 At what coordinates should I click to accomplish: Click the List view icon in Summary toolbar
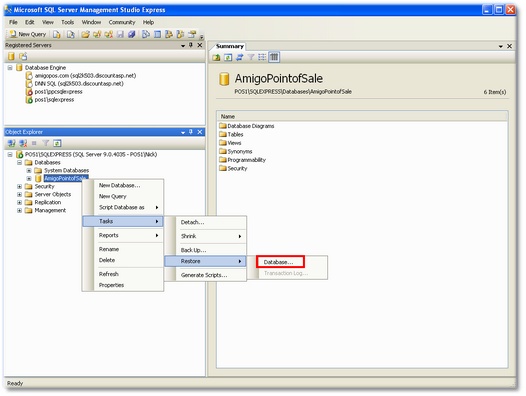click(262, 57)
